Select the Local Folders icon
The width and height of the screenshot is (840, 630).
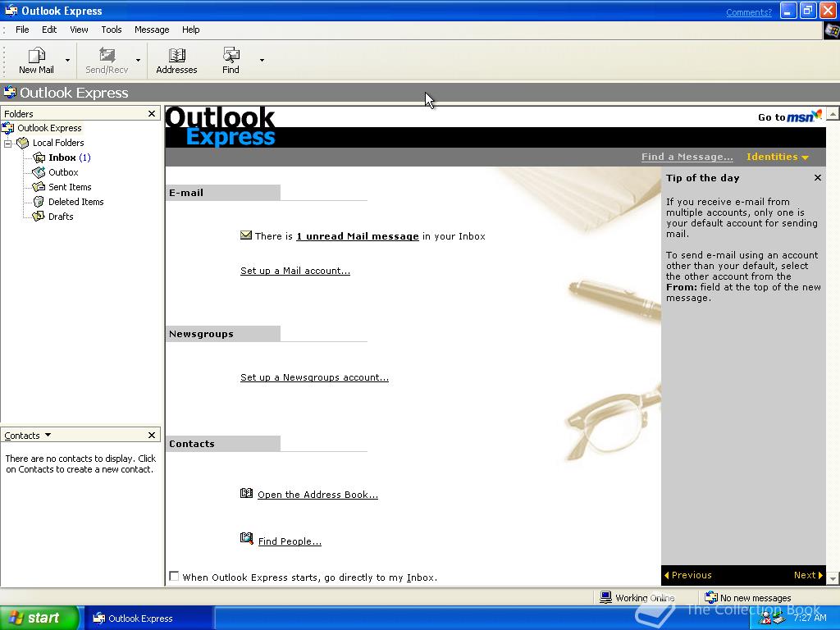coord(22,143)
